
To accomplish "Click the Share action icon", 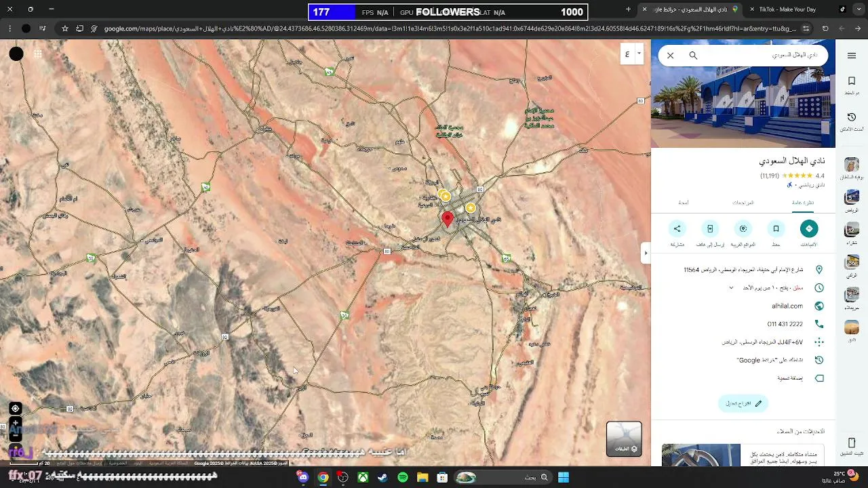I will pos(677,228).
